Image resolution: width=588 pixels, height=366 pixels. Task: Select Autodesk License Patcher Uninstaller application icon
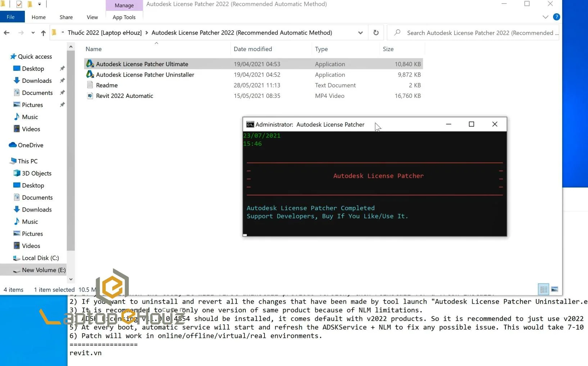pos(90,74)
